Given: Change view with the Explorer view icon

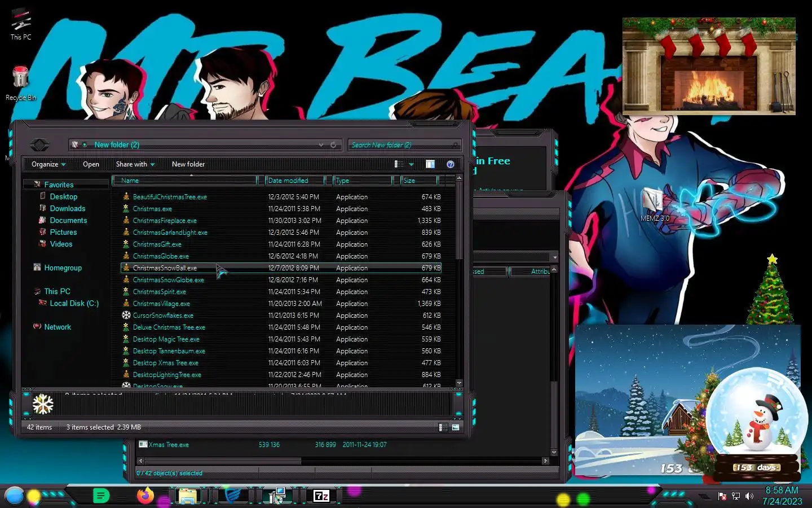Looking at the screenshot, I should pyautogui.click(x=398, y=164).
